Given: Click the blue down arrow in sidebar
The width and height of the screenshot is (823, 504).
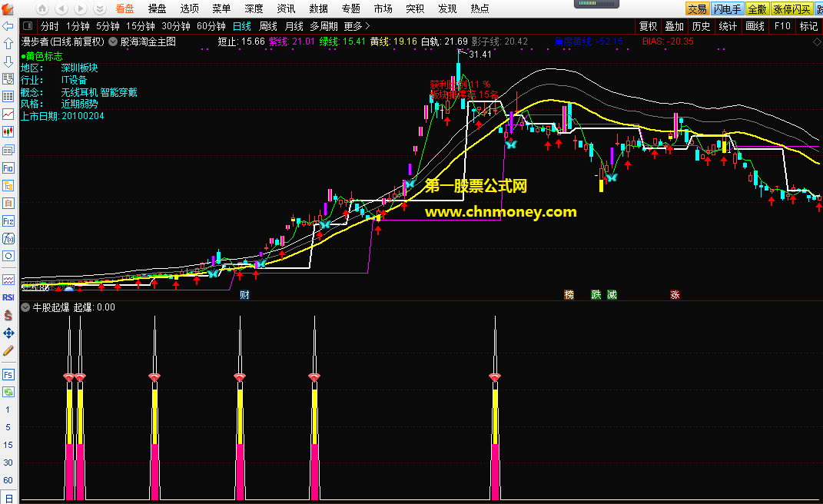Looking at the screenshot, I should pos(8,61).
